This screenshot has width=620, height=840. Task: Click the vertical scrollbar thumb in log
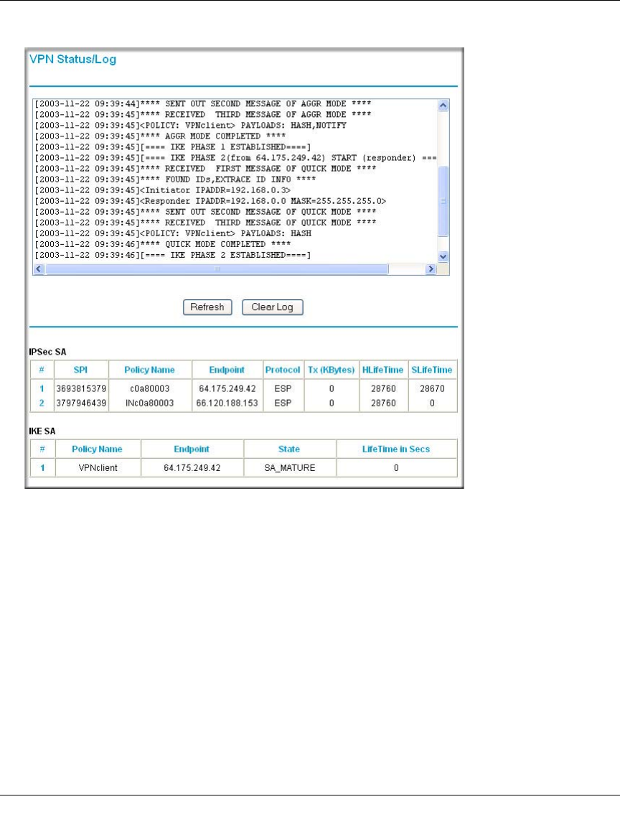point(443,201)
